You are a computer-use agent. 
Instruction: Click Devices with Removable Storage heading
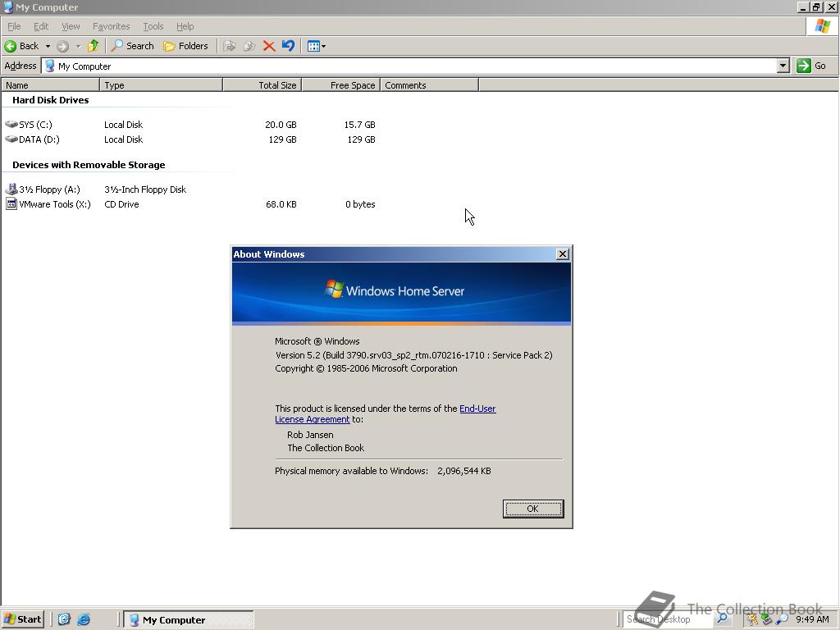89,165
